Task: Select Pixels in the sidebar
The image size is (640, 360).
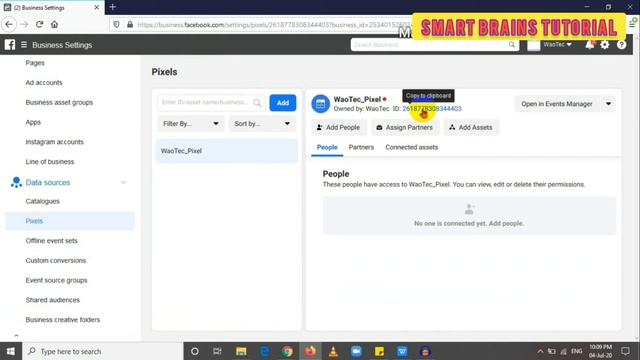Action: (70, 221)
